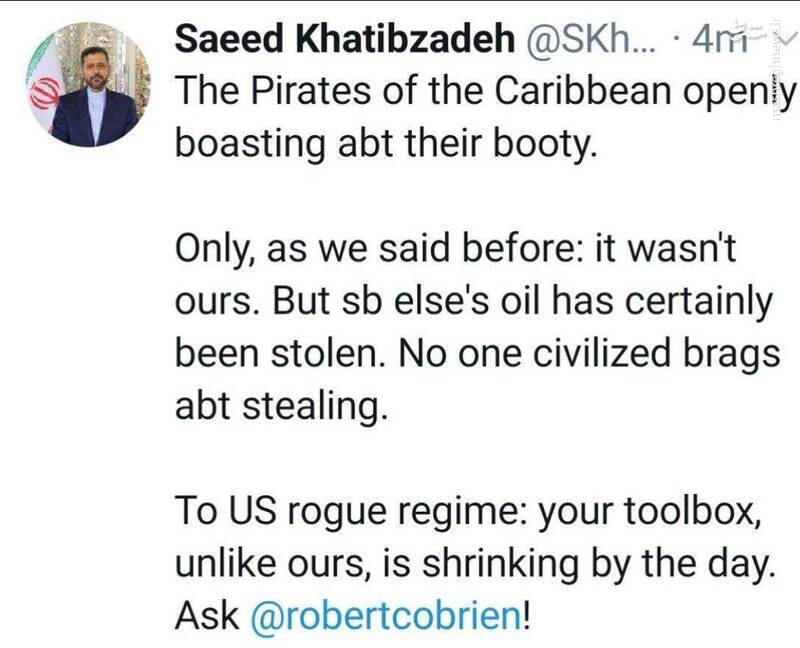Click the "abt stealing." text

tap(281, 407)
